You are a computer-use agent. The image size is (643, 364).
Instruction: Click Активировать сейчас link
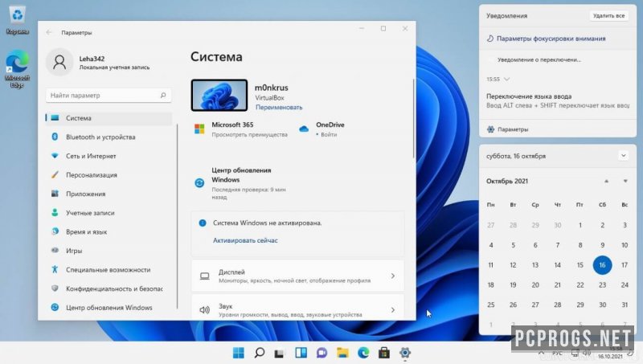point(245,240)
